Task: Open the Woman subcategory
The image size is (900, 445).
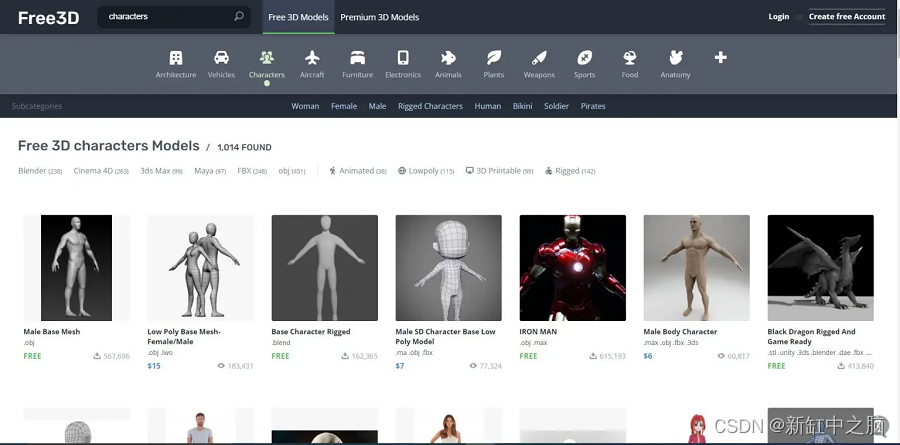Action: click(x=305, y=106)
